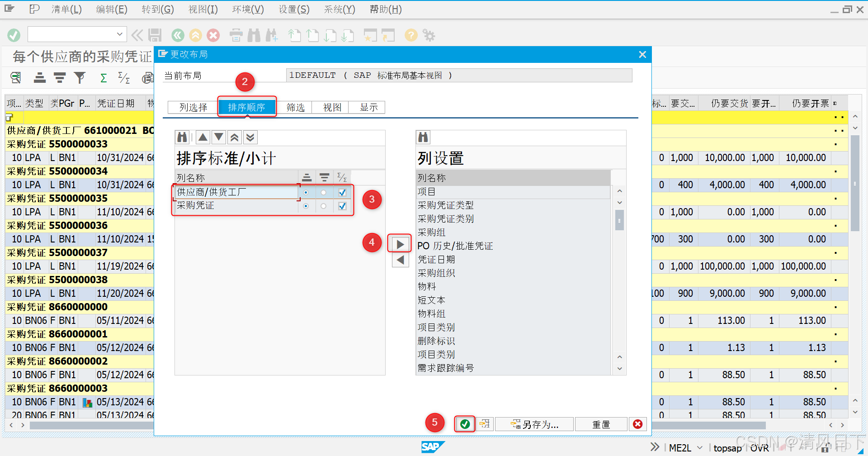This screenshot has width=868, height=456.
Task: Click find binoculars in sort criteria panel
Action: pyautogui.click(x=182, y=137)
